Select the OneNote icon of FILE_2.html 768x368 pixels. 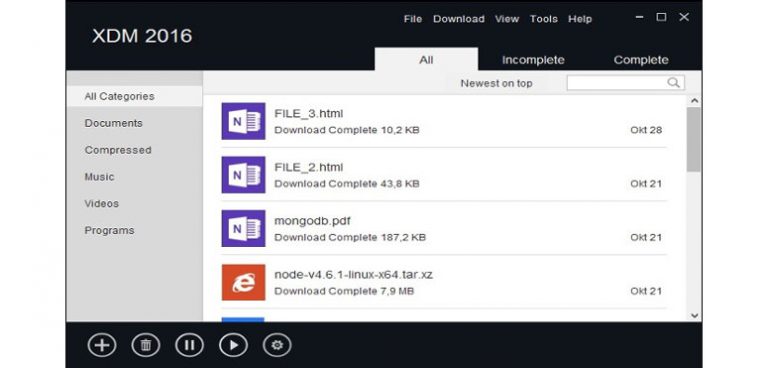(243, 174)
